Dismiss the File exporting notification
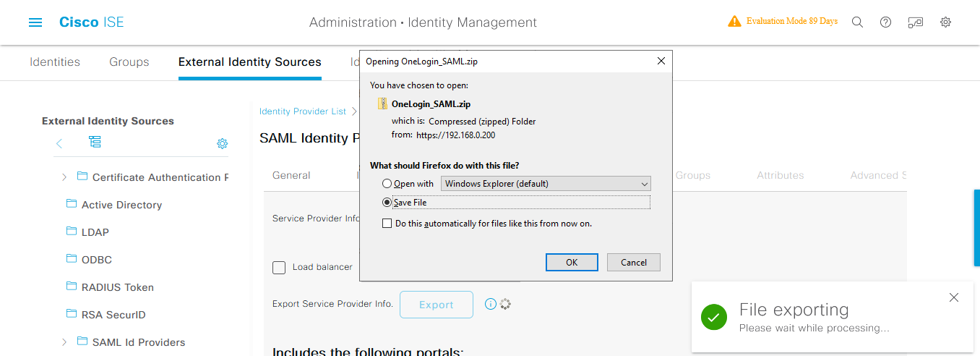This screenshot has height=356, width=980. 954,297
